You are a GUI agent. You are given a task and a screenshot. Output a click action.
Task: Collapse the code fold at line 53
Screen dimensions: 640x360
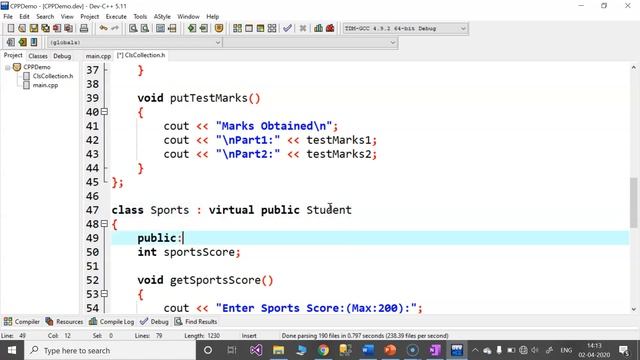(x=104, y=294)
